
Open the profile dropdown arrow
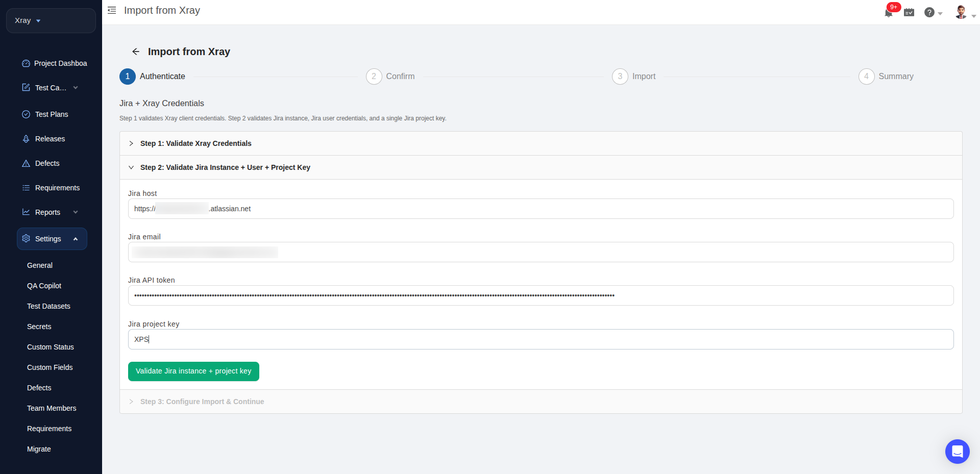pyautogui.click(x=973, y=16)
